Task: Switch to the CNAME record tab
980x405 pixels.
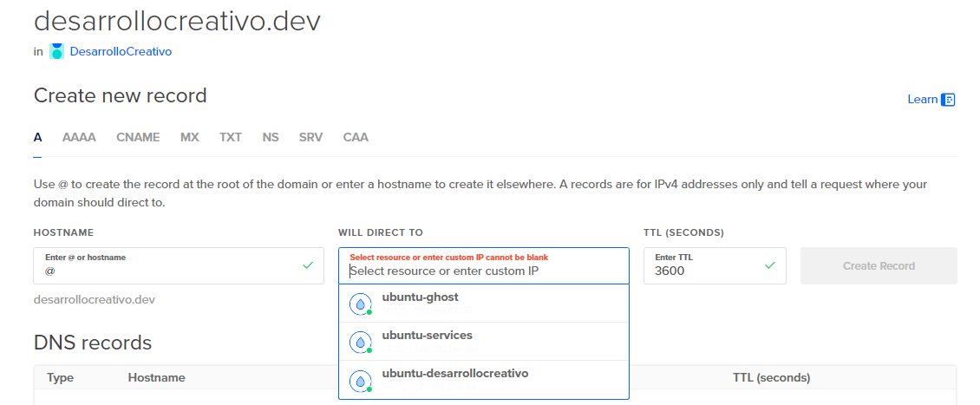Action: [138, 137]
